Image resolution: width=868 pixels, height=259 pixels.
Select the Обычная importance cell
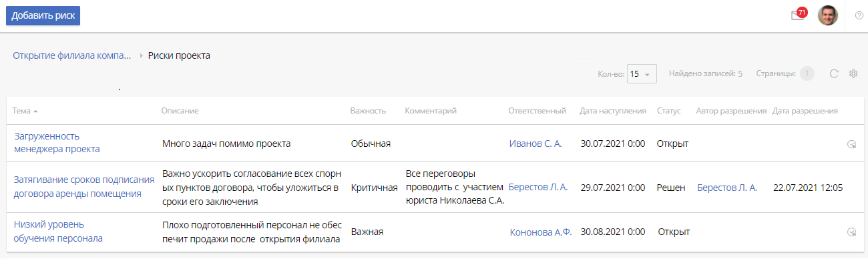[x=371, y=144]
